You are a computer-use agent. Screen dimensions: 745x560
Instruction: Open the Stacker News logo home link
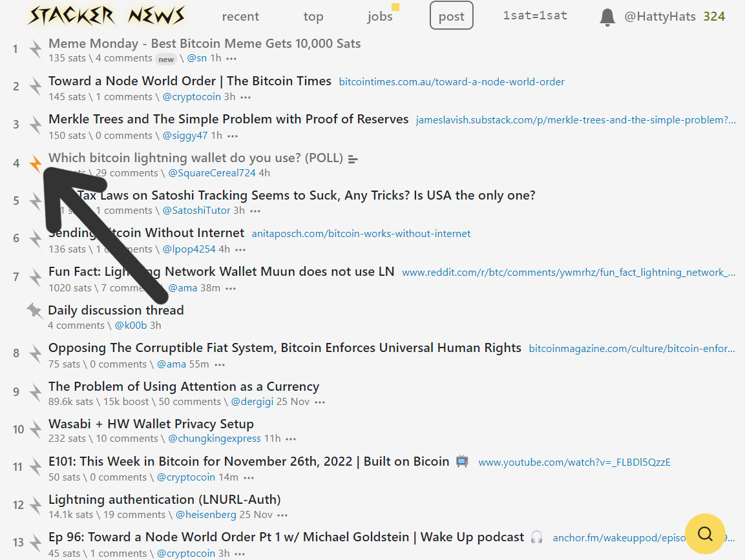(x=107, y=16)
